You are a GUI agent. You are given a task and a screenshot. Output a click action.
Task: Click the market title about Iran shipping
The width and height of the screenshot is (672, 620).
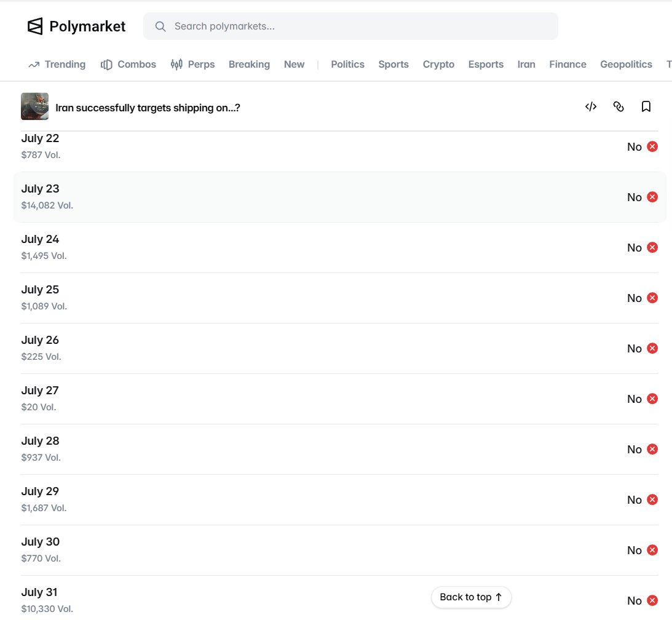click(x=148, y=108)
